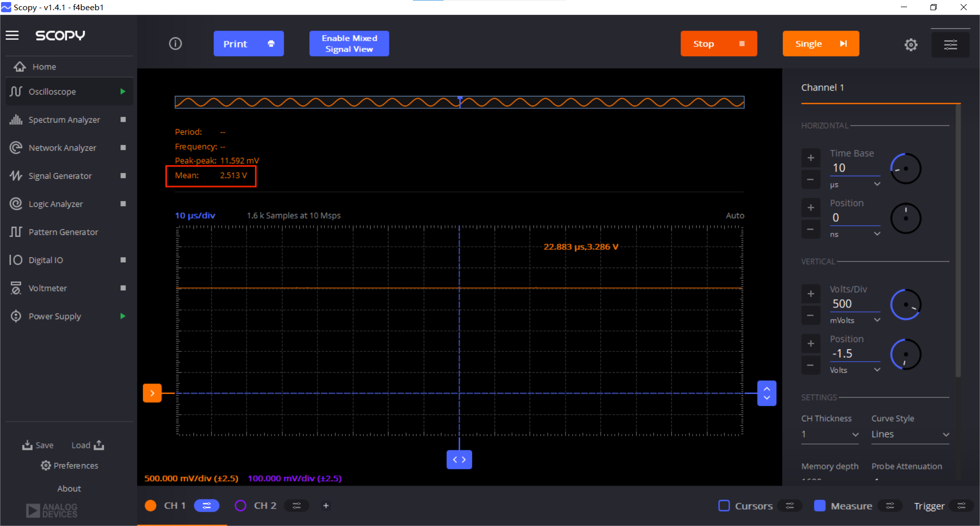Click the Time Base value field
The height and width of the screenshot is (526, 980).
coord(855,168)
